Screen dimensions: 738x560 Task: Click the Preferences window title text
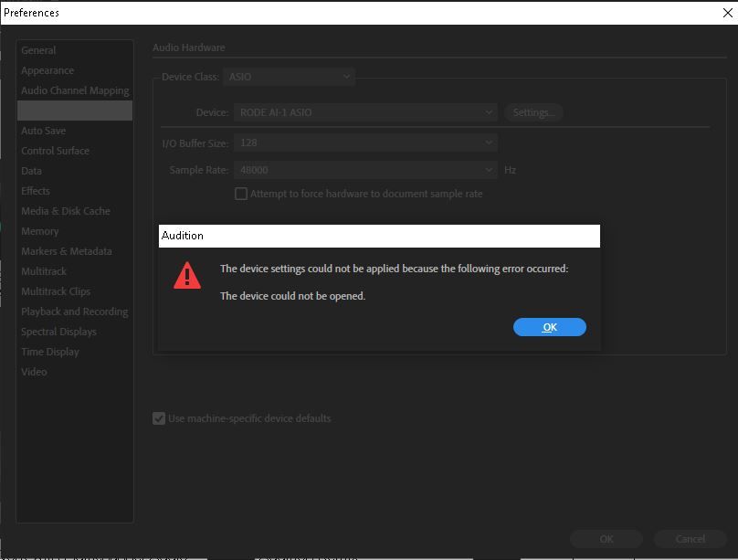pos(32,13)
